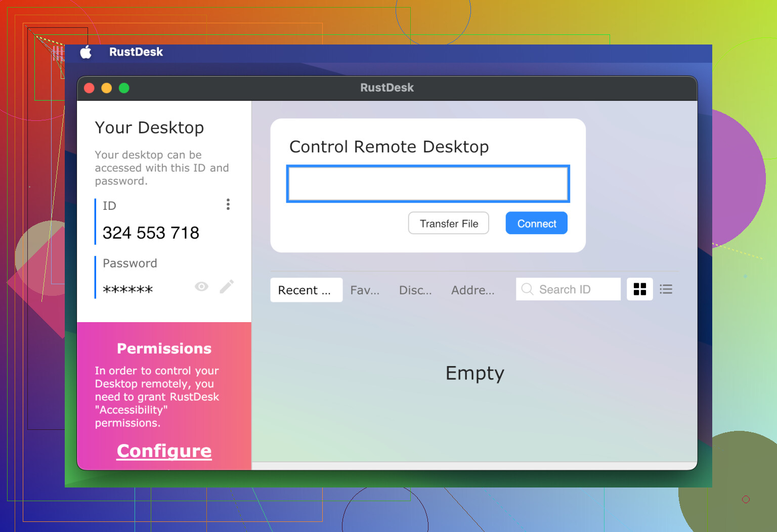Click the Transfer File button
The image size is (777, 532).
448,224
